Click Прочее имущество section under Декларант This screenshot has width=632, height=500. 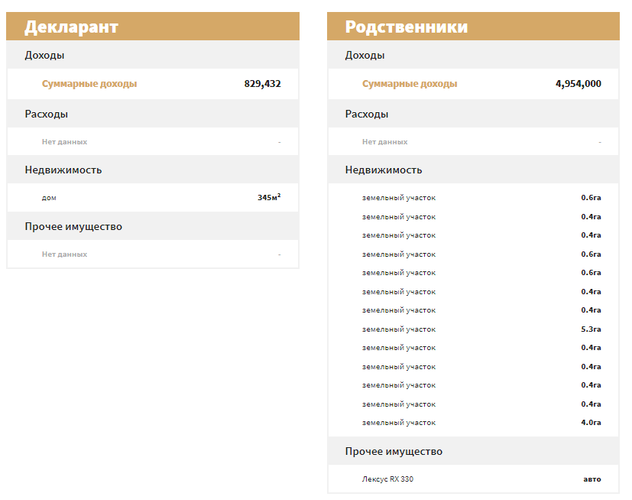point(73,226)
